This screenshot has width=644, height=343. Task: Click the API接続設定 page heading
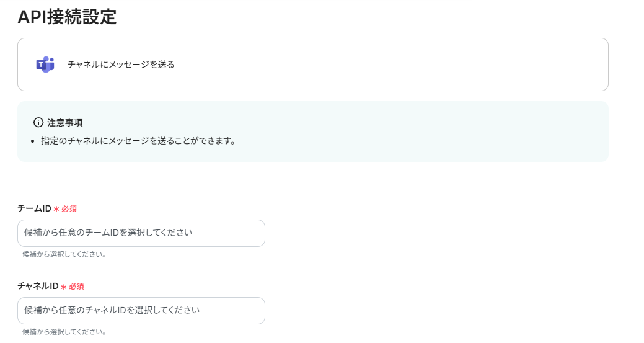pos(67,17)
